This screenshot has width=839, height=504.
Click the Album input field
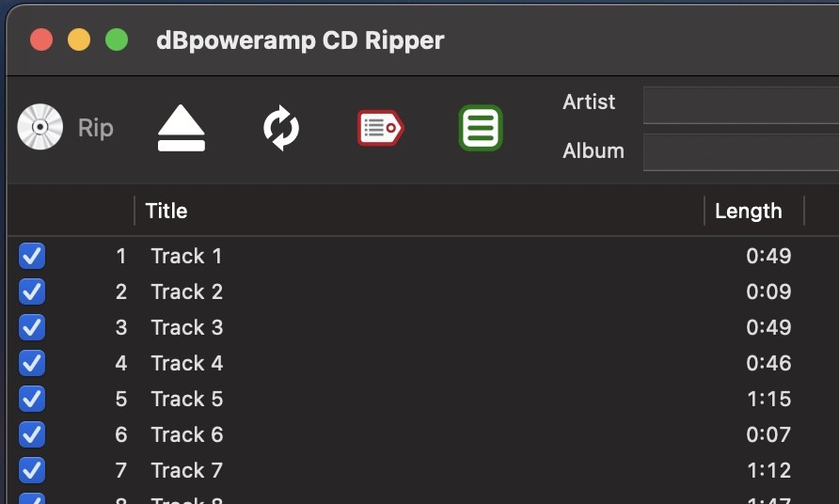[741, 152]
